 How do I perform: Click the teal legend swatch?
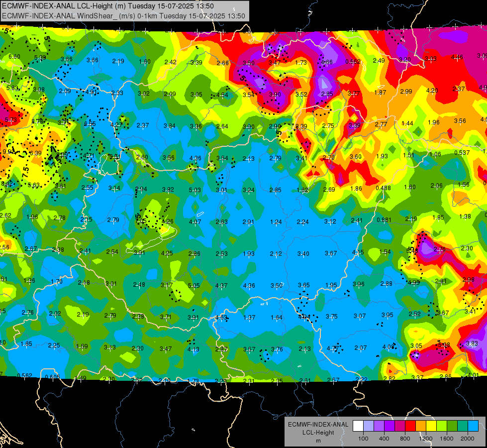463,426
